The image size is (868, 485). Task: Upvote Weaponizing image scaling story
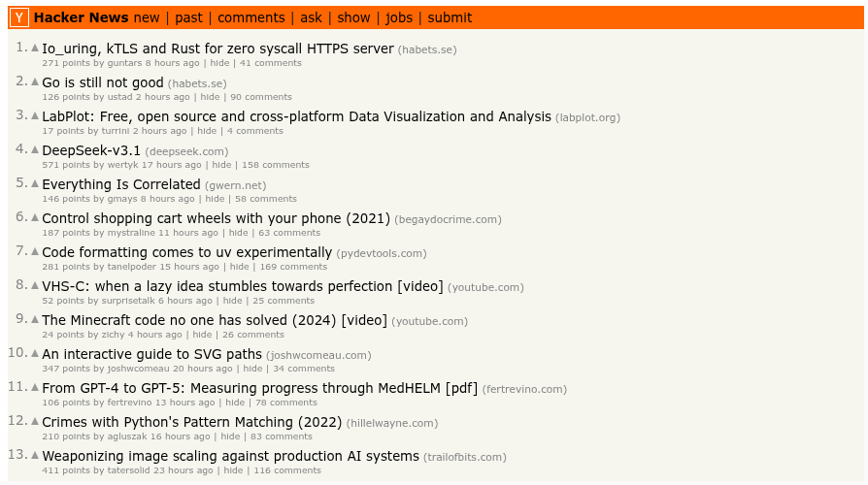coord(35,455)
